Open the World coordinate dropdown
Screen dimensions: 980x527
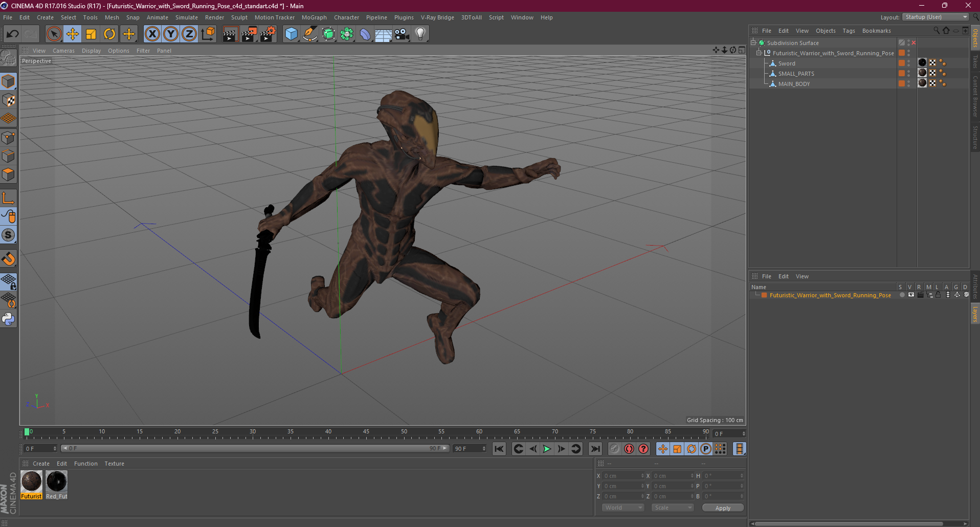(x=623, y=508)
